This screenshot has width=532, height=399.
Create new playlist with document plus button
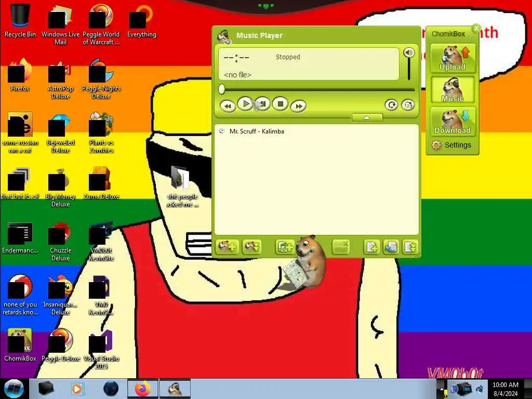pyautogui.click(x=371, y=247)
